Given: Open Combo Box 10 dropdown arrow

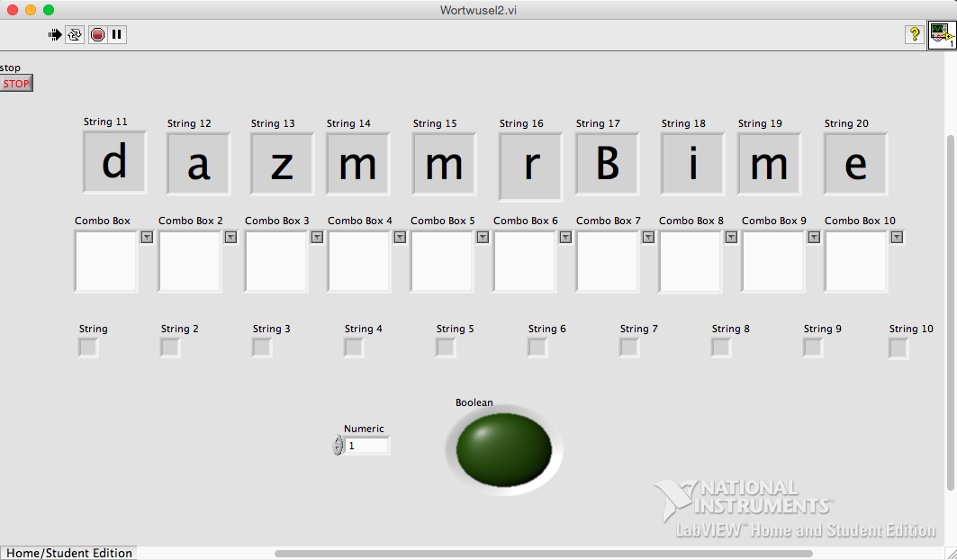Looking at the screenshot, I should [898, 237].
